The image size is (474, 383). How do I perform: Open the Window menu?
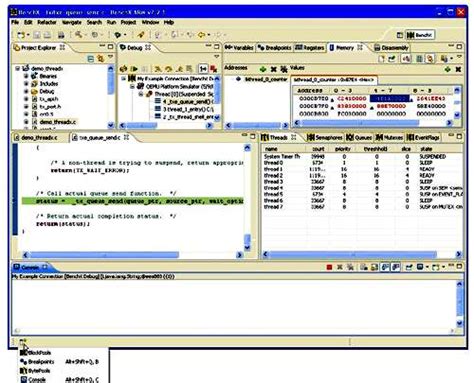pyautogui.click(x=150, y=22)
